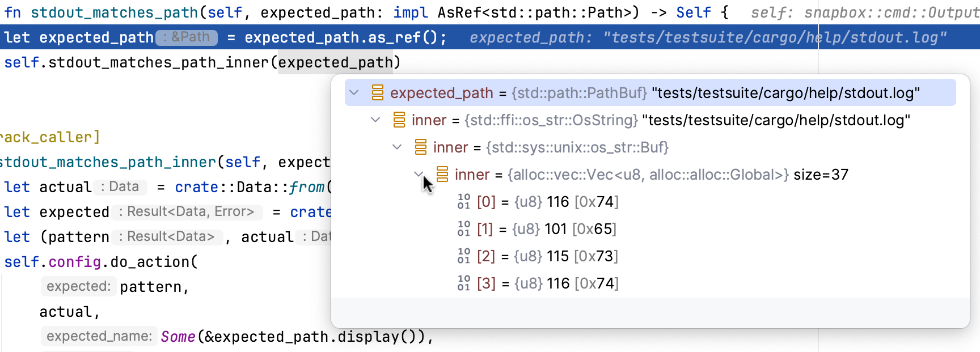Click binary icon of element [3]
Viewport: 980px width, 352px height.
pyautogui.click(x=464, y=283)
